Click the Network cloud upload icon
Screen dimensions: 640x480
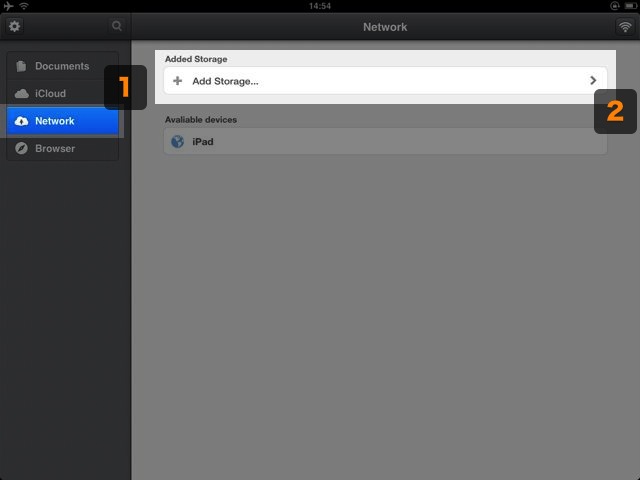(21, 121)
